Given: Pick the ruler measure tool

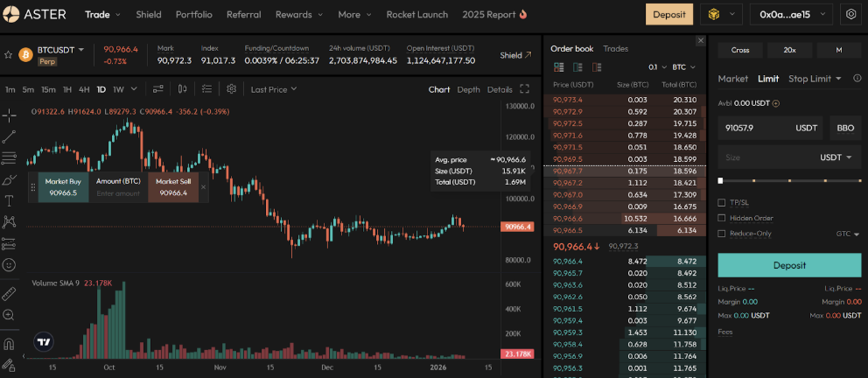Looking at the screenshot, I should coord(9,293).
